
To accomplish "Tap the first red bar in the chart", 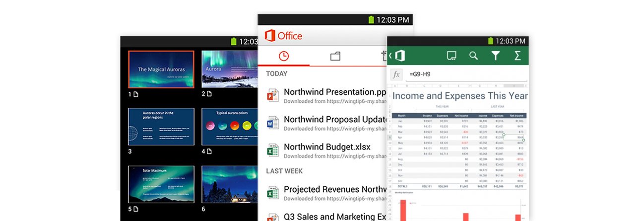I will pos(403,211).
